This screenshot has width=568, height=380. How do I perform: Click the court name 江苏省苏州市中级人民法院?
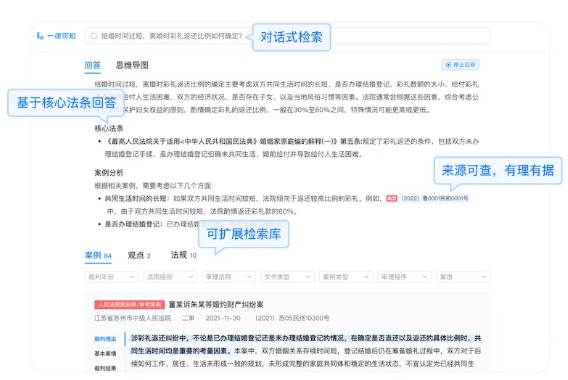132,318
